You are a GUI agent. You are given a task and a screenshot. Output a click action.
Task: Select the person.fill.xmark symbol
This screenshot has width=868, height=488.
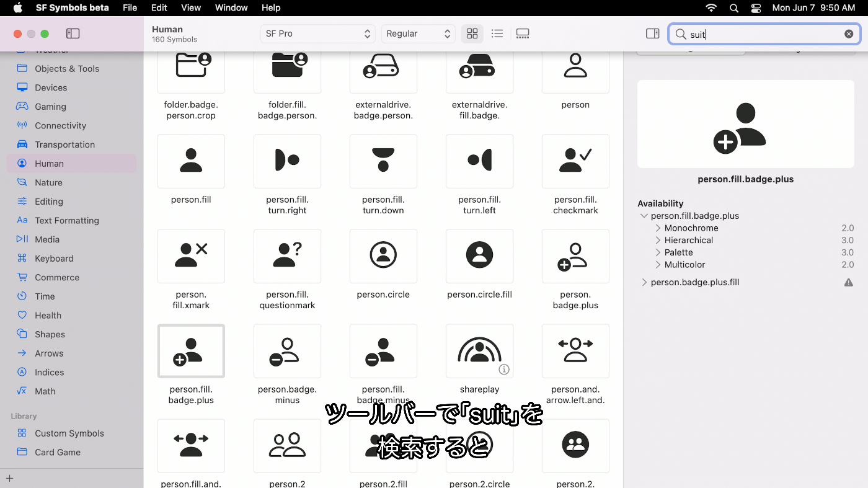pyautogui.click(x=191, y=256)
